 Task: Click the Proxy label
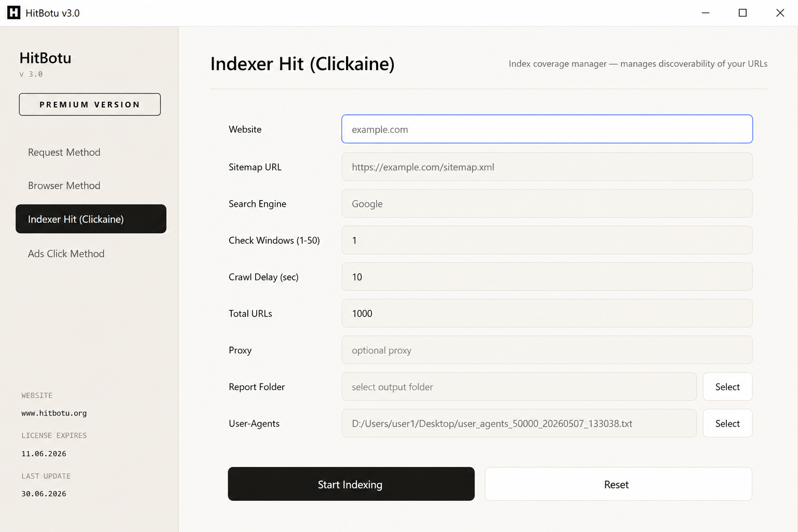240,350
